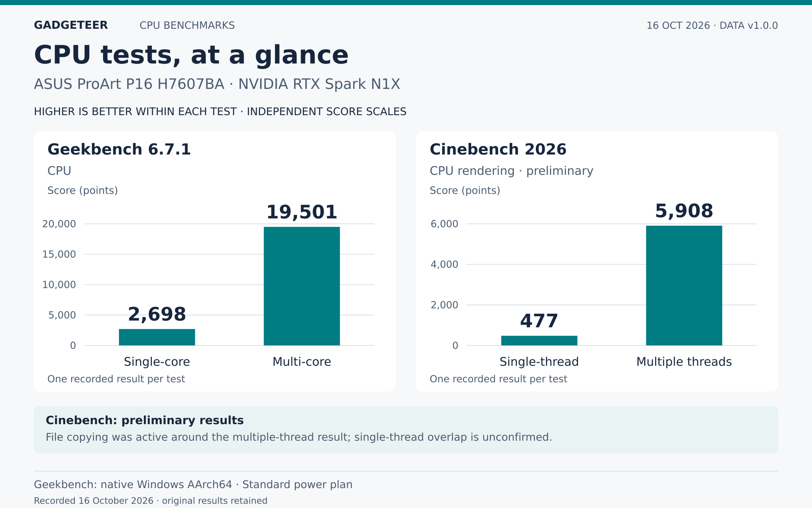Click the Cinebench Single-thread bar
812x508 pixels.
(x=539, y=340)
